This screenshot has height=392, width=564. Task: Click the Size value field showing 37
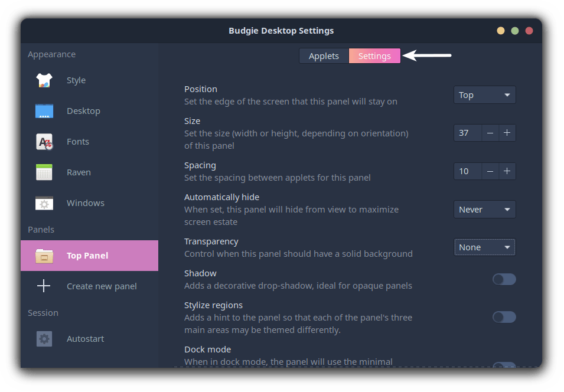[468, 133]
